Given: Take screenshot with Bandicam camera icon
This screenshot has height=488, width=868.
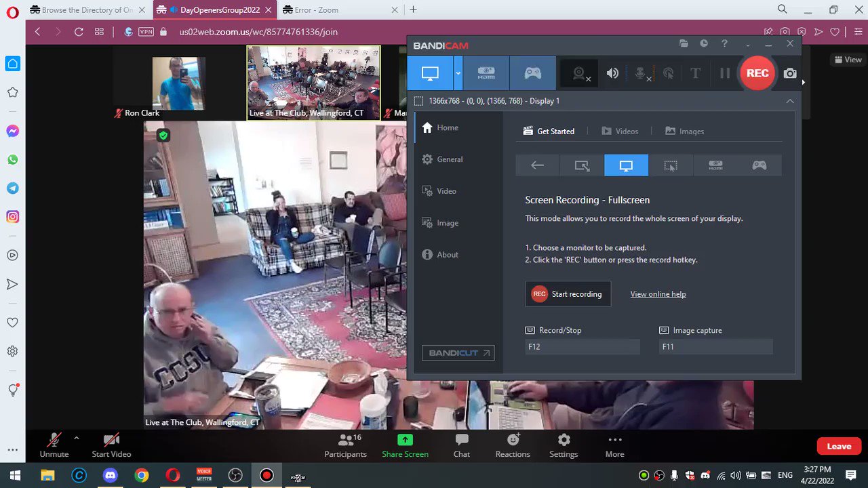Looking at the screenshot, I should (x=790, y=73).
